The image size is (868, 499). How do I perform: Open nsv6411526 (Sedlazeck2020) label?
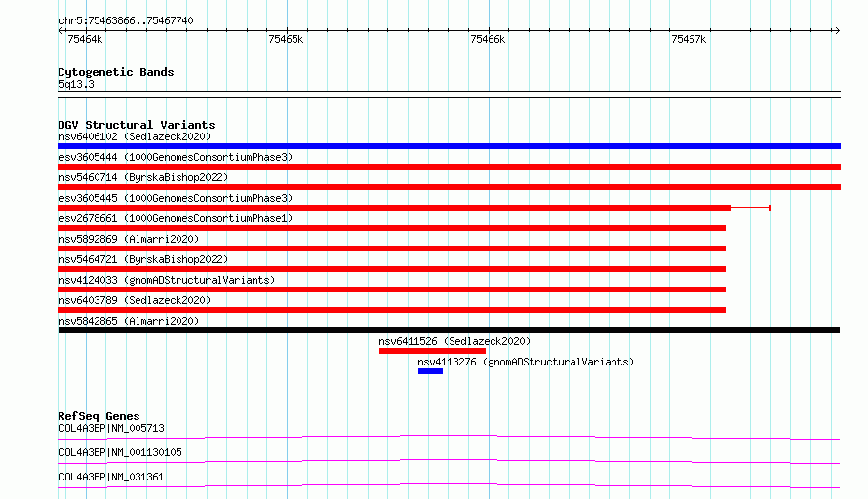pos(454,341)
